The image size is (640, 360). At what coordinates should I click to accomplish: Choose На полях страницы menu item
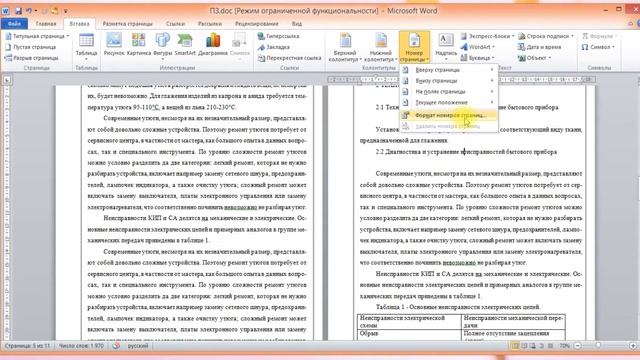point(449,92)
